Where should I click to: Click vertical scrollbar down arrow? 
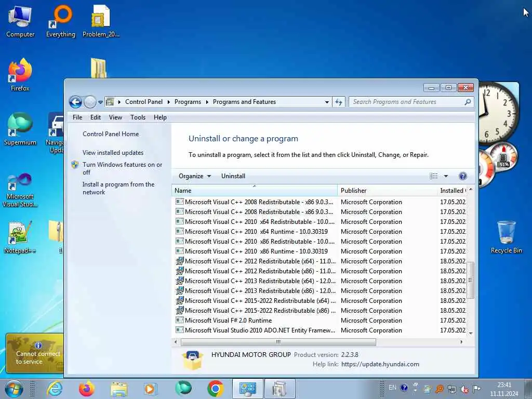tap(471, 334)
